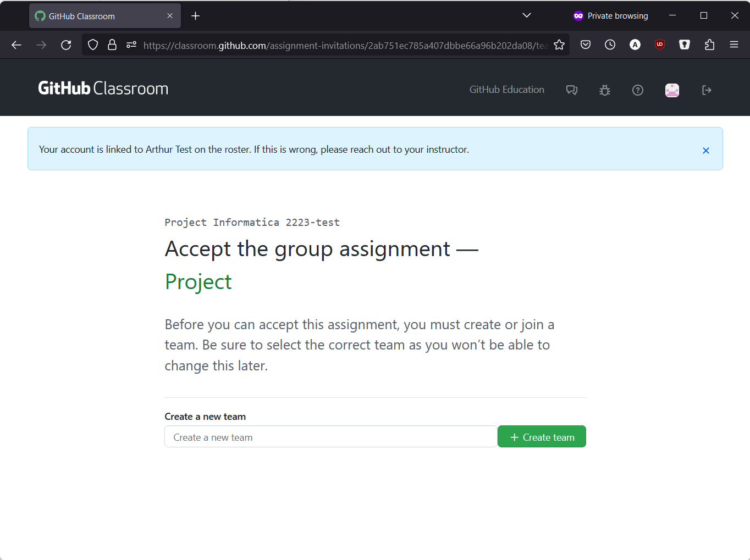Go to GitHub Classroom home logo

(x=103, y=88)
